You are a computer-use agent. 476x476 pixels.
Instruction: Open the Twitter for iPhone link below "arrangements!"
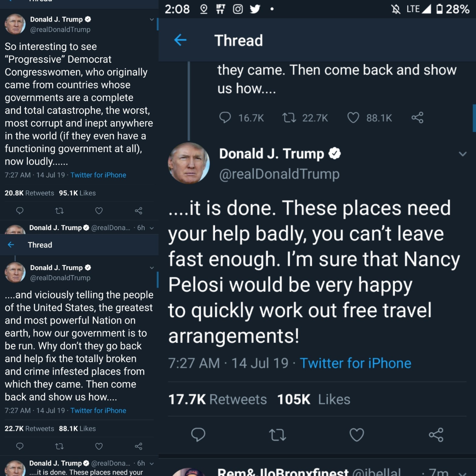[355, 363]
